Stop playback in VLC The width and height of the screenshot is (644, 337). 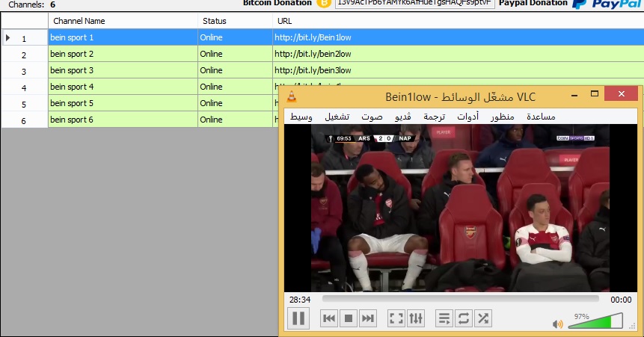tap(349, 318)
